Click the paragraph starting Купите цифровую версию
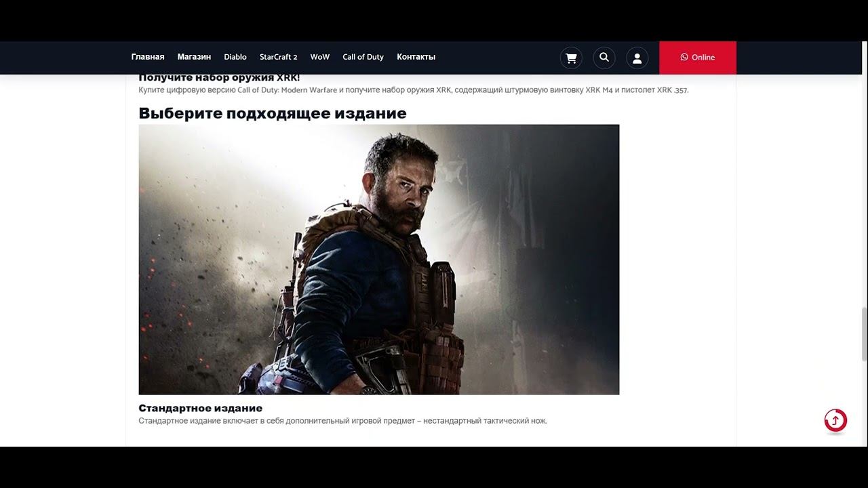 (414, 89)
